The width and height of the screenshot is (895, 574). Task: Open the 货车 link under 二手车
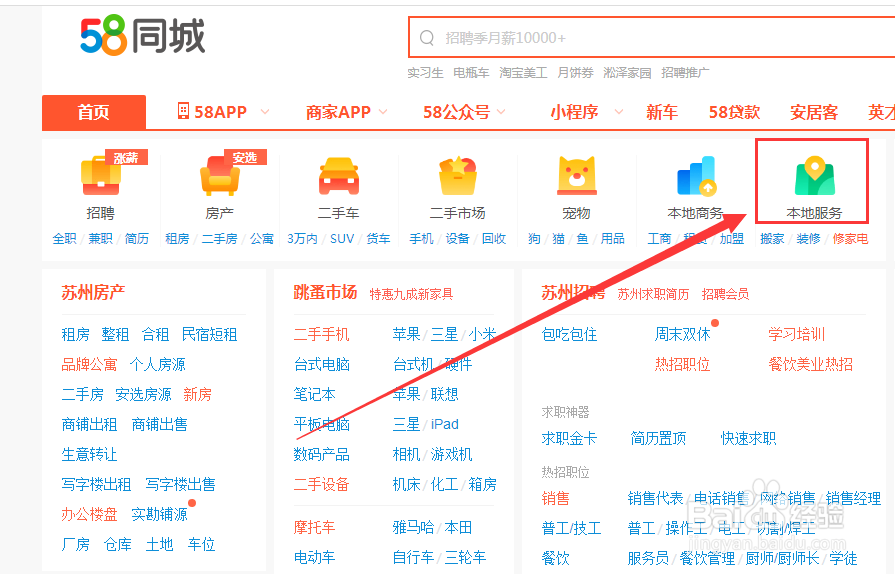(378, 239)
